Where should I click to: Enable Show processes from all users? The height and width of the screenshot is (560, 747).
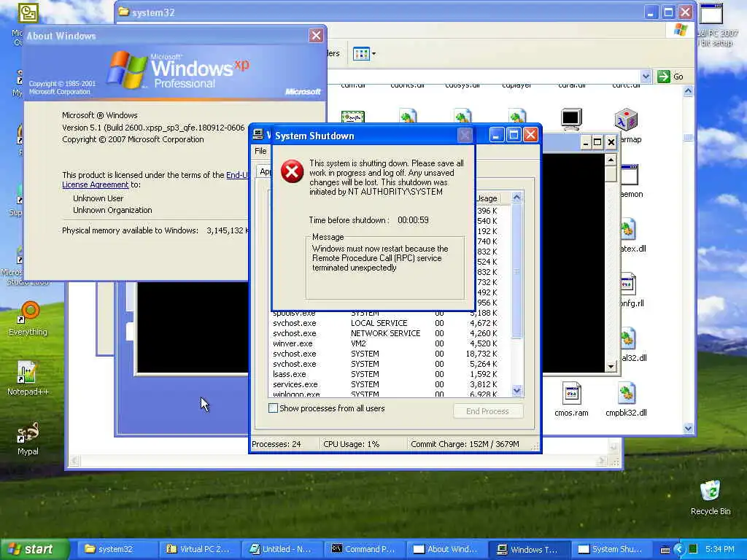[x=273, y=408]
